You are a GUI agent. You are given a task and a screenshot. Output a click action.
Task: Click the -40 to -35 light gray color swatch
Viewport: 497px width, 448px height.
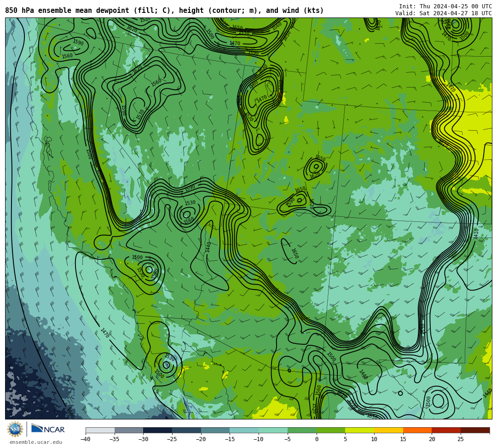[100, 430]
